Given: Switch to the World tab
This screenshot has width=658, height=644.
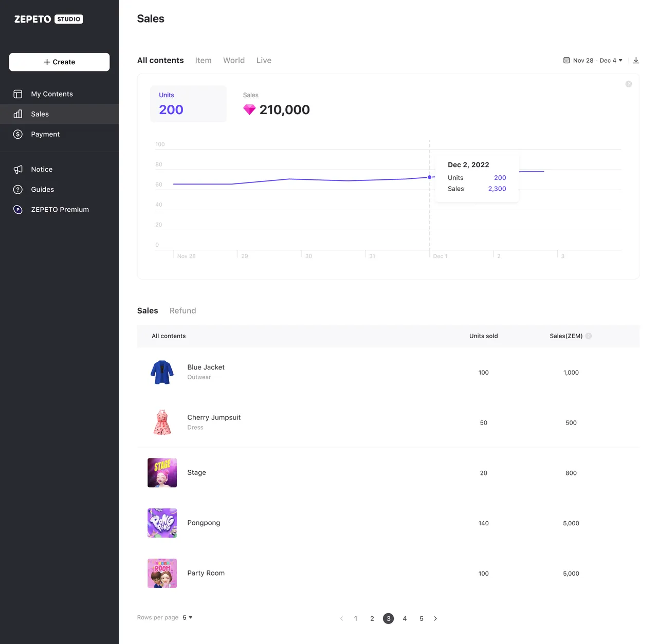Looking at the screenshot, I should point(234,60).
